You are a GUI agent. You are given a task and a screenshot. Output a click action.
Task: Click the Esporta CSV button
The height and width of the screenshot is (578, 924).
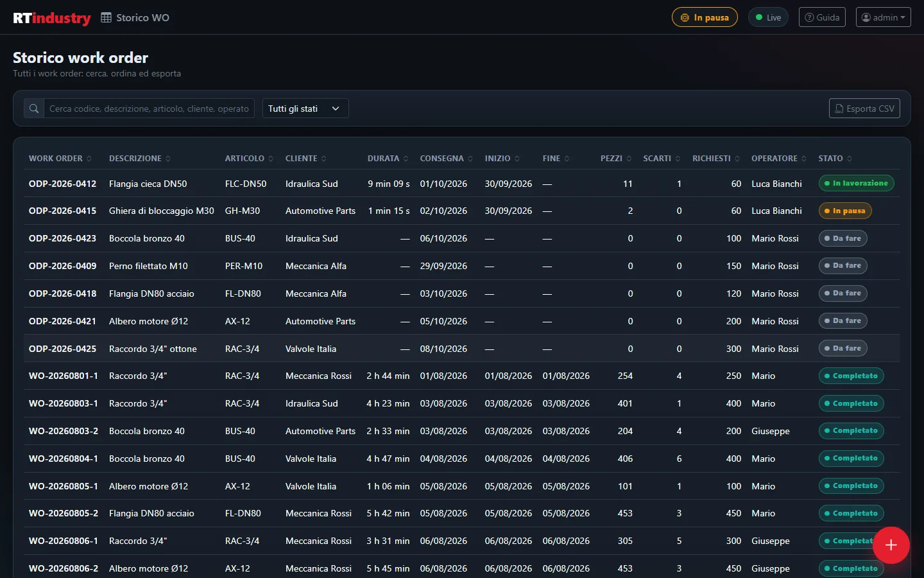coord(864,109)
